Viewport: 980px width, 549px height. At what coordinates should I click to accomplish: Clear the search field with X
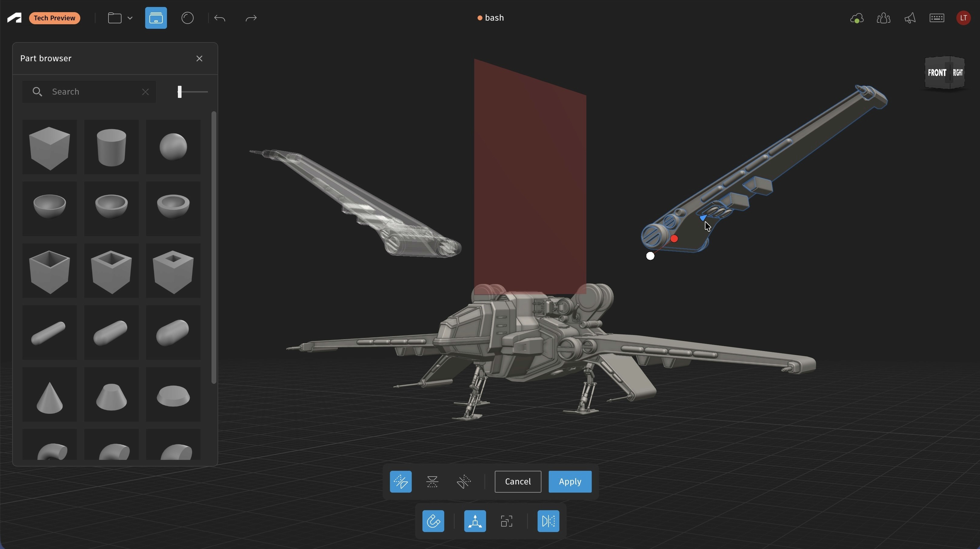coord(145,92)
